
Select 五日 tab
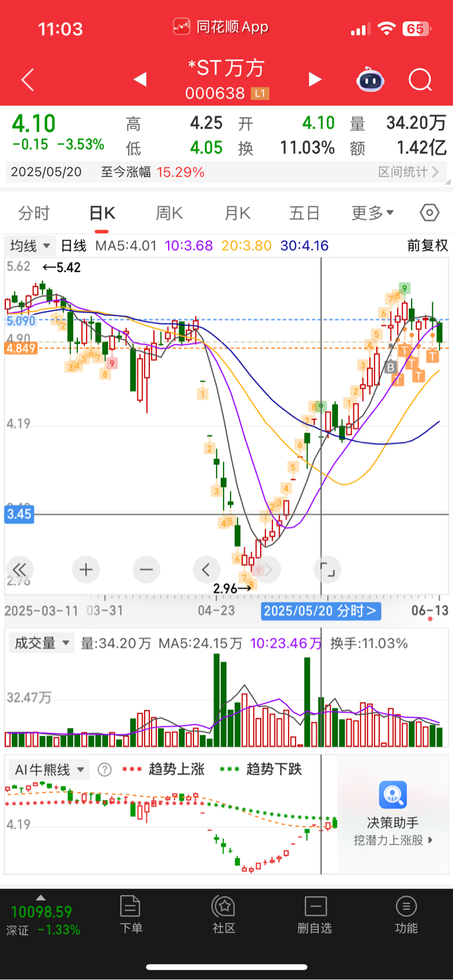tap(304, 213)
